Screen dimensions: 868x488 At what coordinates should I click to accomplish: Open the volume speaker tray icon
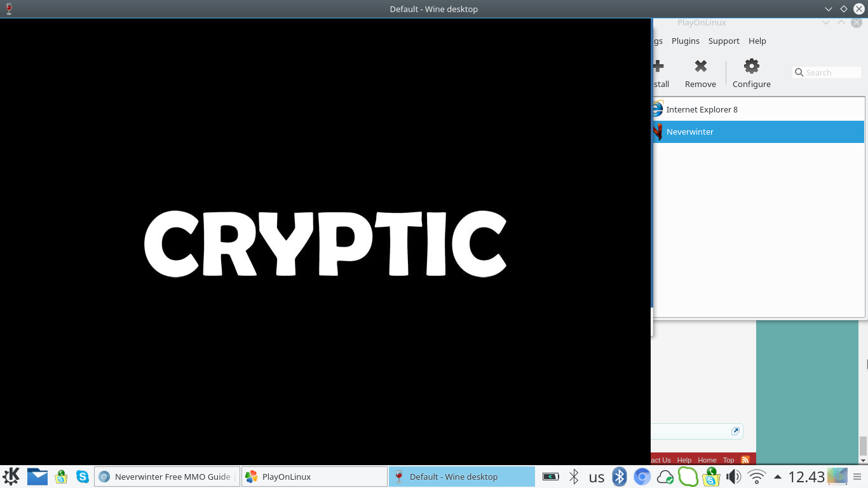click(734, 477)
